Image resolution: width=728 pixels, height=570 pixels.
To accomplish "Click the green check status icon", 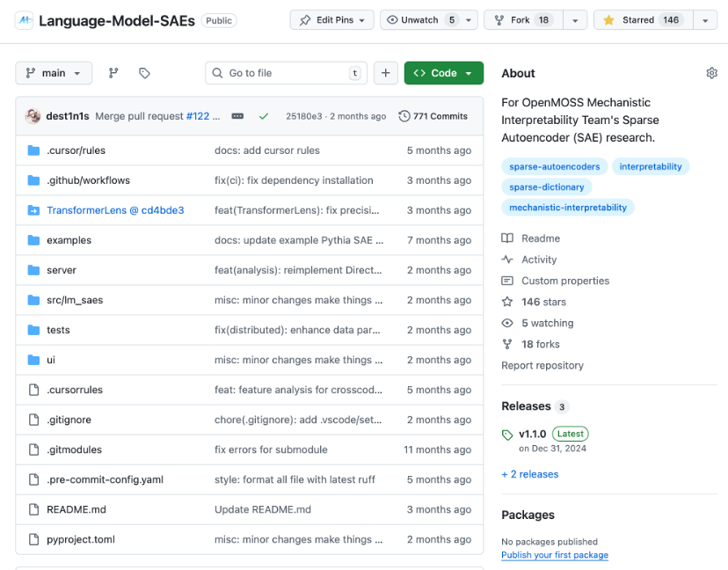I will [x=264, y=116].
